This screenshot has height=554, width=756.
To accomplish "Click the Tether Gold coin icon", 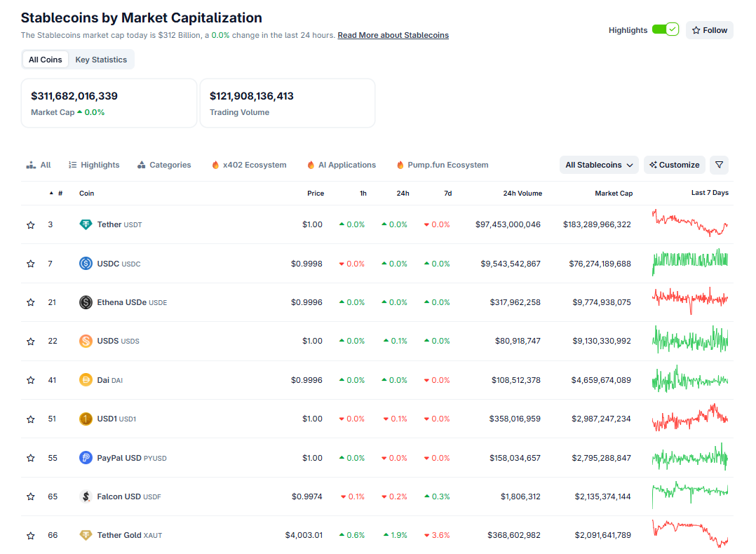I will point(86,535).
